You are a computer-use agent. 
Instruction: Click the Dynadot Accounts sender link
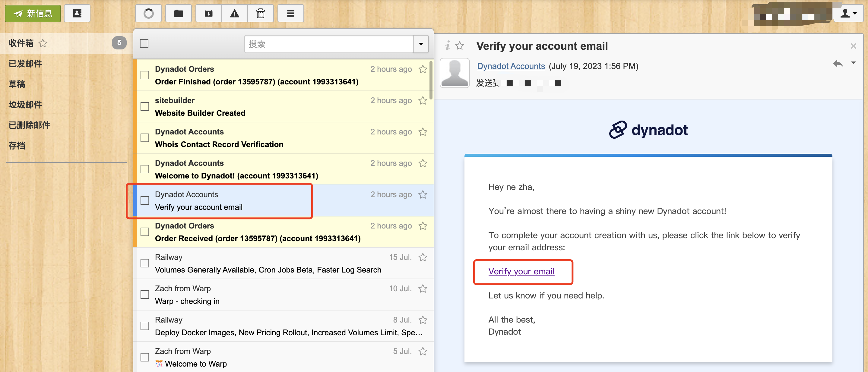click(511, 66)
